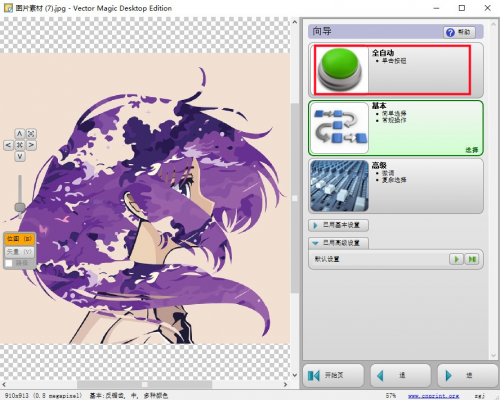The image size is (500, 400).
Task: Choose the 全自动 fully automatic wizard option
Action: pos(396,70)
